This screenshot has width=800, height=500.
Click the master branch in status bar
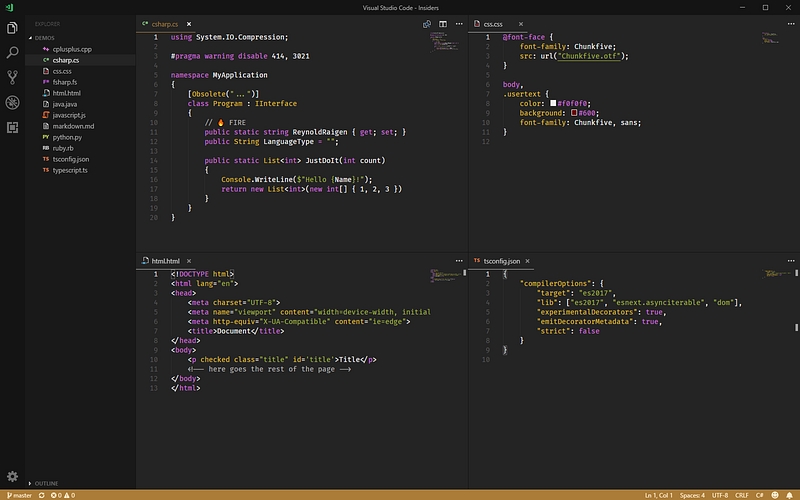[x=20, y=495]
